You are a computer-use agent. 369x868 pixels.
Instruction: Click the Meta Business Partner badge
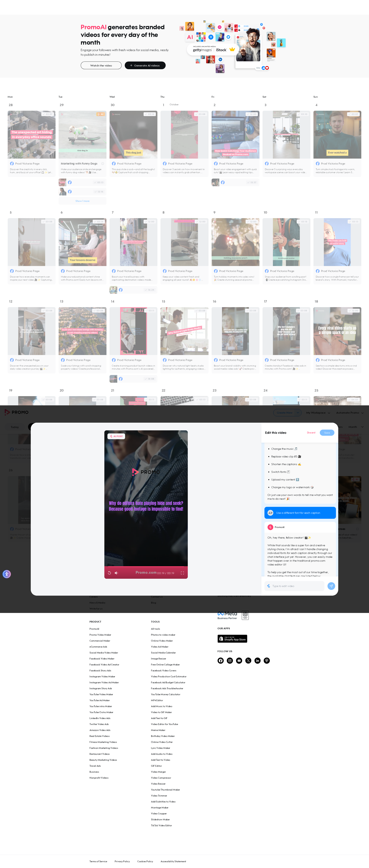point(228,615)
